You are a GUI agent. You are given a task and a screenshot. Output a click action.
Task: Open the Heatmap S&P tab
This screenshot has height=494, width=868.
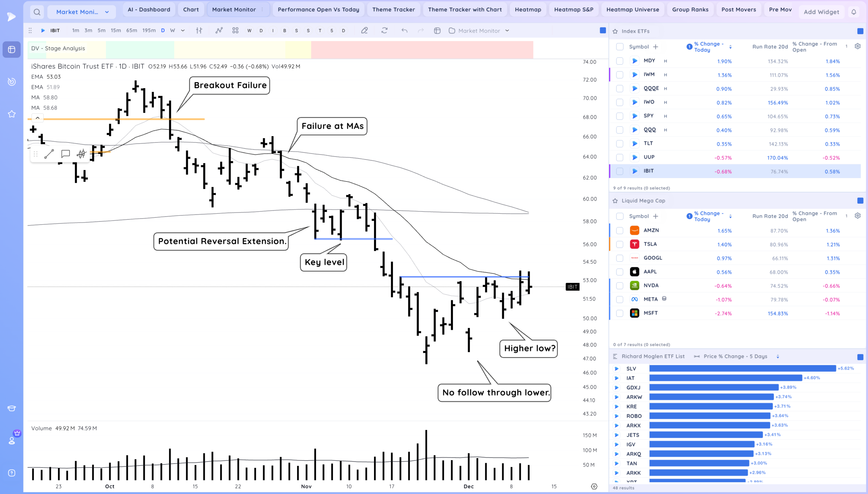573,9
